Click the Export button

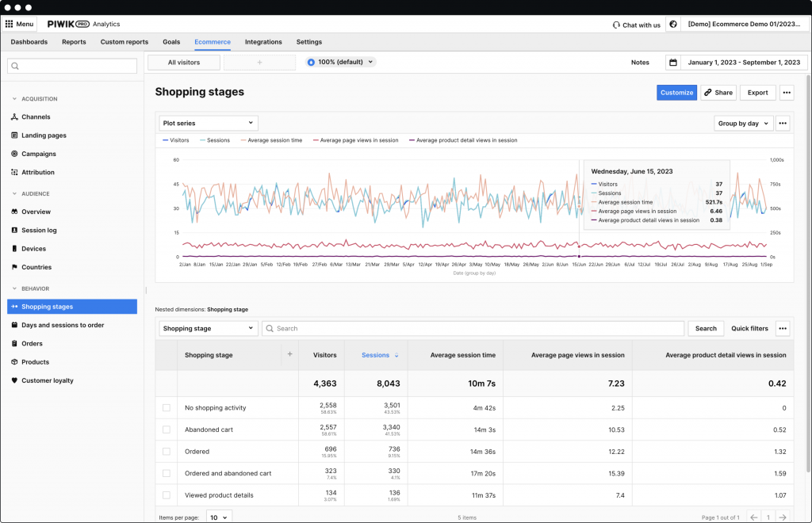click(x=757, y=93)
